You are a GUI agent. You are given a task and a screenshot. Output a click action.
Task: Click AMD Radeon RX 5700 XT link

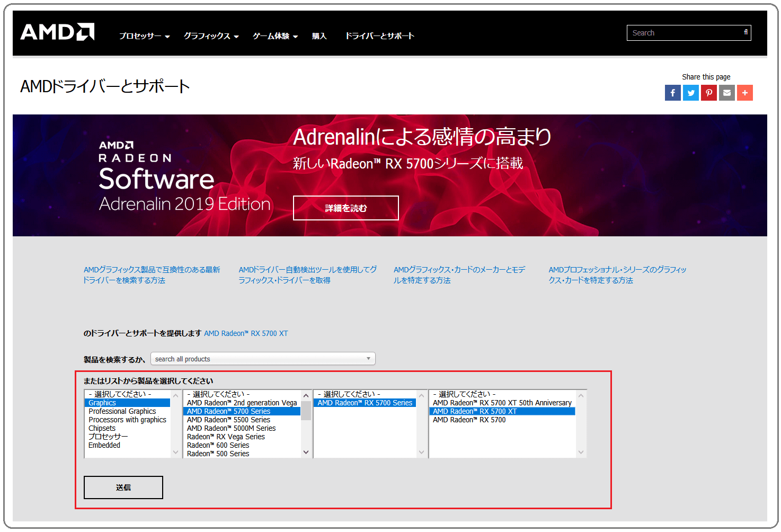coord(246,333)
